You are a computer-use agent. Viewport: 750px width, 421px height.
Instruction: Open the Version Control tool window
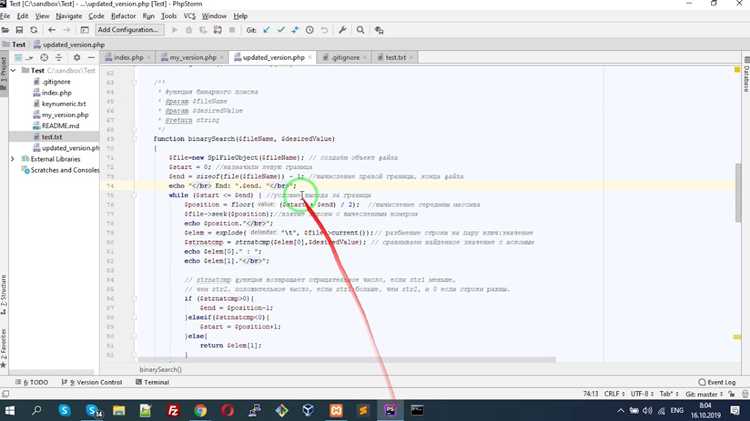(x=92, y=382)
